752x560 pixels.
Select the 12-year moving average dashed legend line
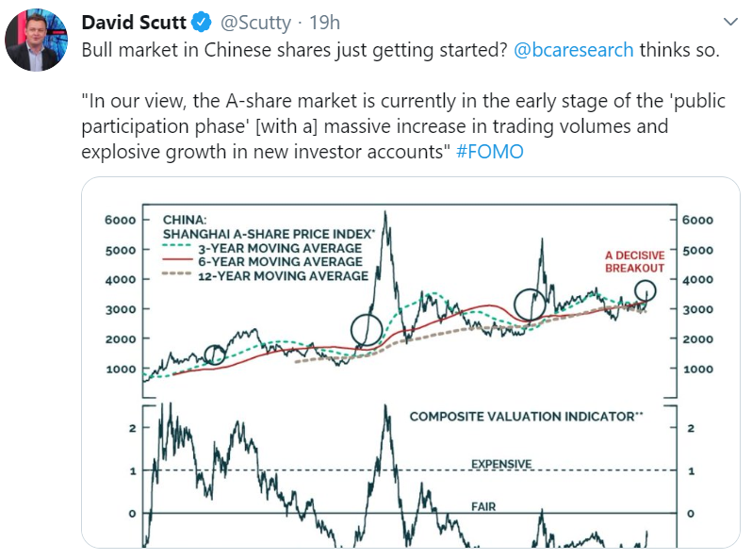(x=177, y=273)
